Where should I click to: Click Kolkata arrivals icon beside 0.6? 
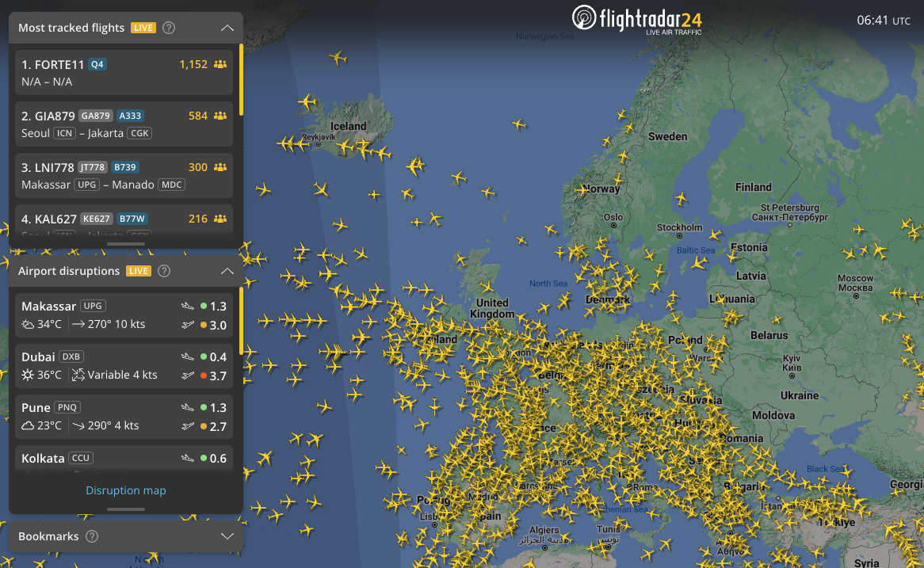[187, 458]
